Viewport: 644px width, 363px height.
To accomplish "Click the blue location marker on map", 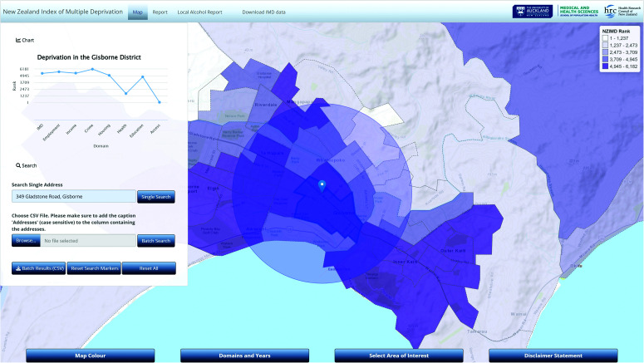I will pos(322,186).
